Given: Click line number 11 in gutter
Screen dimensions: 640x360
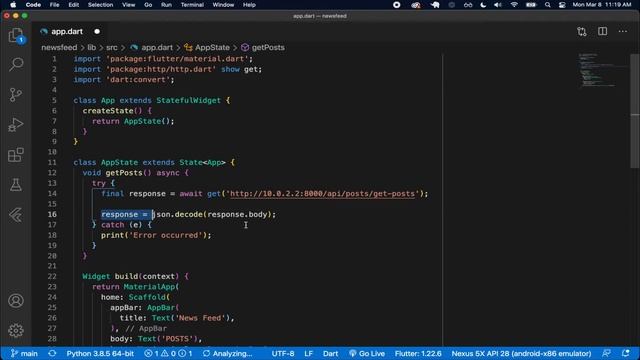Looking at the screenshot, I should click(52, 162).
